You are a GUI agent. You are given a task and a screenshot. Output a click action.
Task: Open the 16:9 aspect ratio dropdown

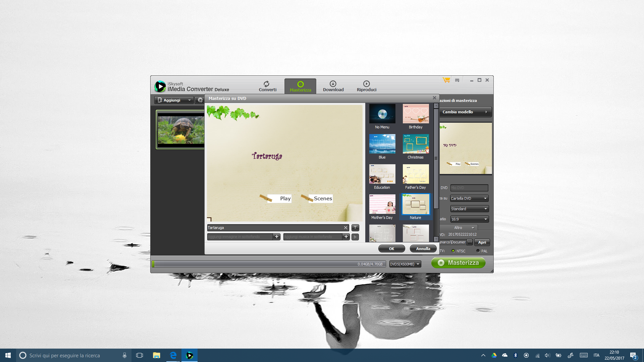(469, 219)
